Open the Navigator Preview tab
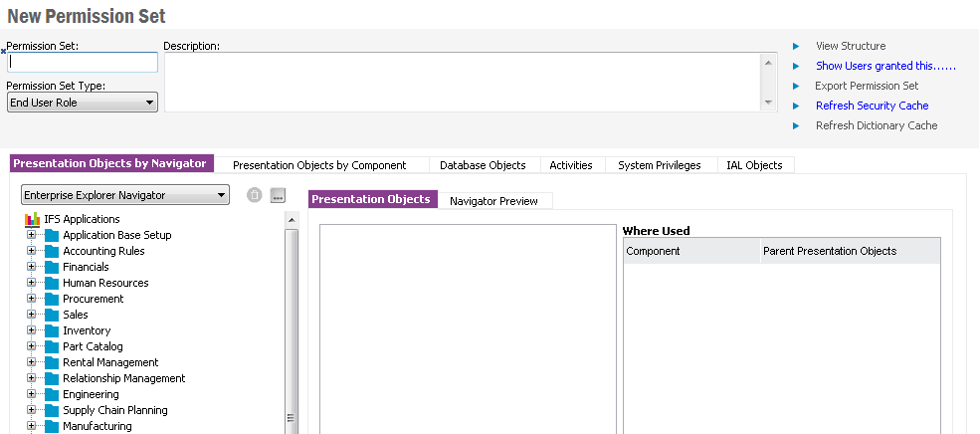Viewport: 980px width, 434px height. (493, 201)
